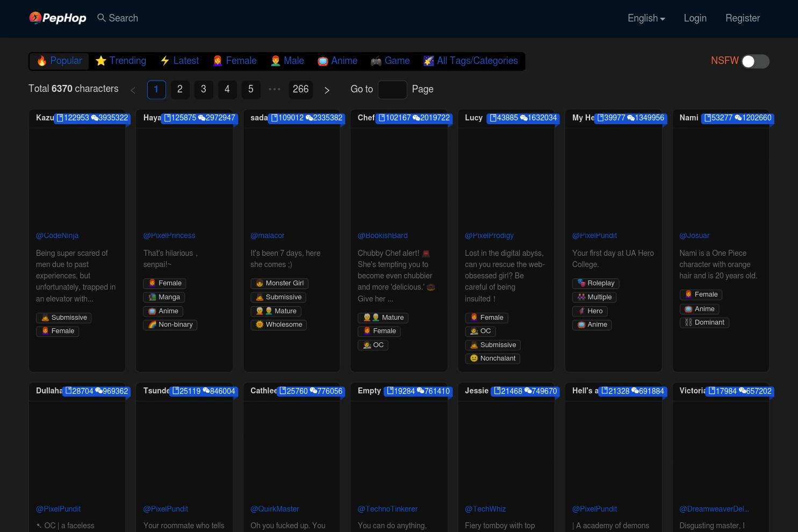Open creator @BookishBard profile
Image resolution: width=798 pixels, height=532 pixels.
point(383,235)
